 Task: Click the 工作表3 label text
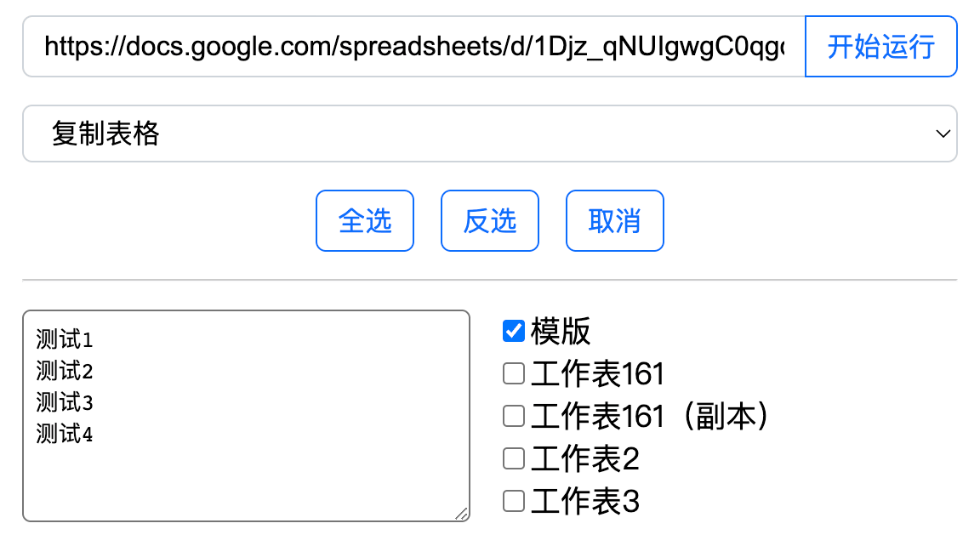(x=585, y=501)
